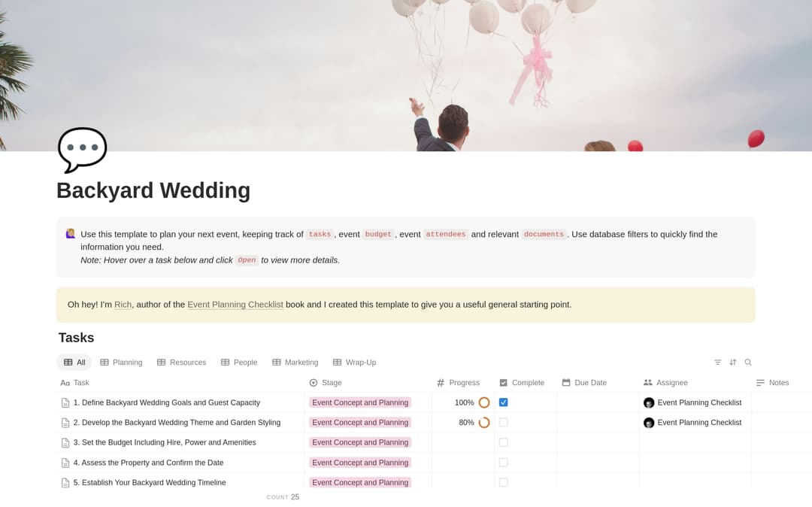Switch to the People view tab
Screen dimensions: 812x507
click(239, 363)
